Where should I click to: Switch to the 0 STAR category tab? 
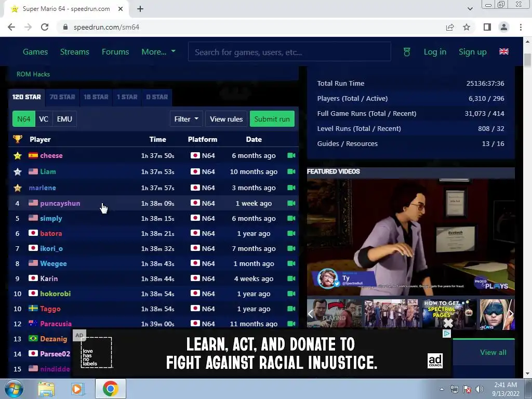click(x=157, y=97)
